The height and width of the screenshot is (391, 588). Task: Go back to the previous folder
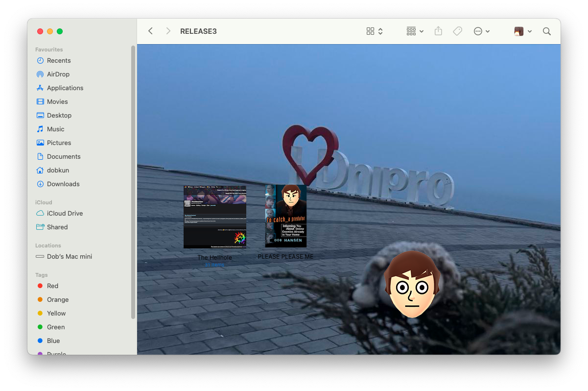(x=150, y=31)
